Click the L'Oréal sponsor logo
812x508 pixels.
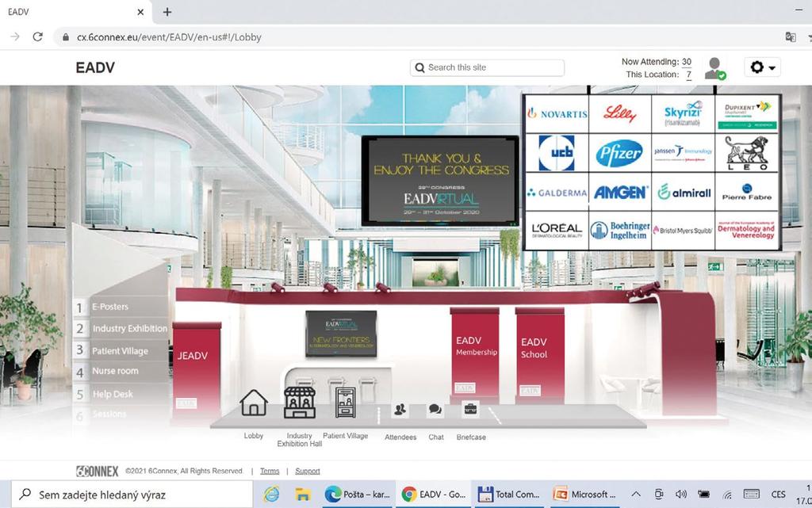point(557,230)
